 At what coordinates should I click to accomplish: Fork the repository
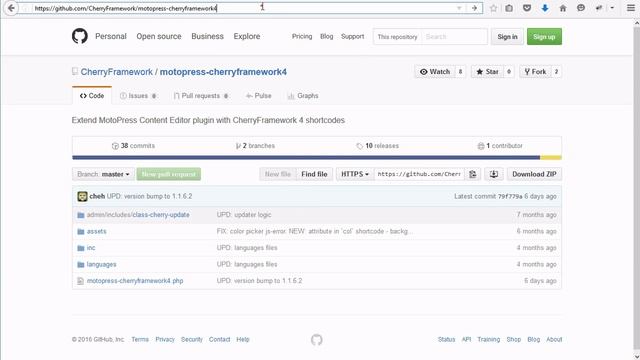pyautogui.click(x=535, y=72)
